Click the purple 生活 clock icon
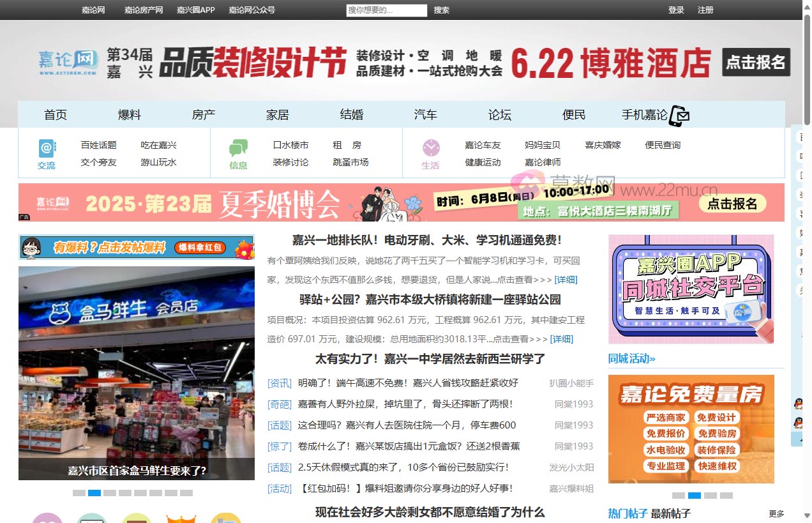The height and width of the screenshot is (523, 812). [431, 148]
